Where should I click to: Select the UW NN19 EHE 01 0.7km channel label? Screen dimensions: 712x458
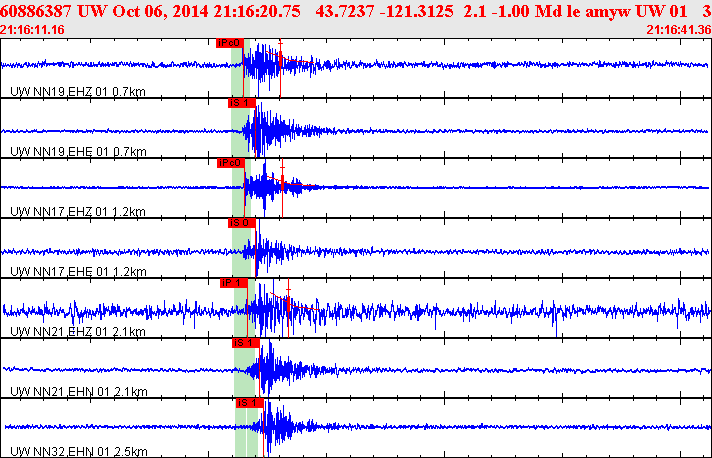click(x=78, y=152)
